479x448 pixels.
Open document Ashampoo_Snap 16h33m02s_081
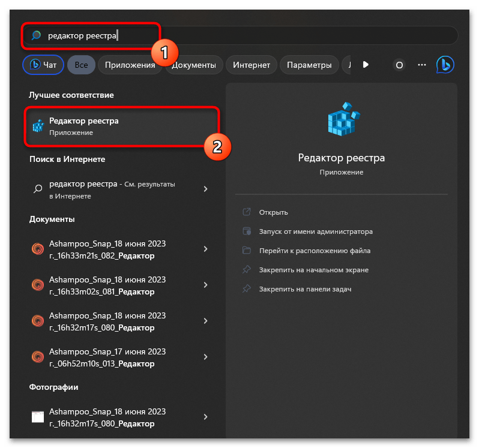coord(107,285)
